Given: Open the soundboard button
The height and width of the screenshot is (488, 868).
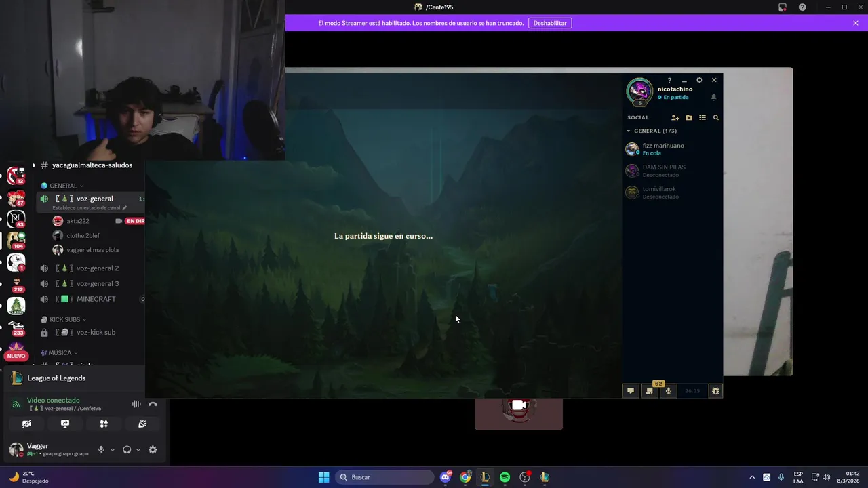Looking at the screenshot, I should [x=142, y=424].
